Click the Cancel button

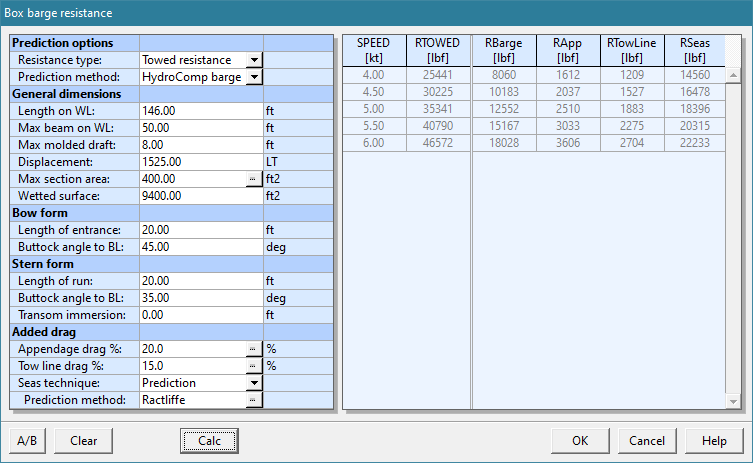pyautogui.click(x=647, y=441)
